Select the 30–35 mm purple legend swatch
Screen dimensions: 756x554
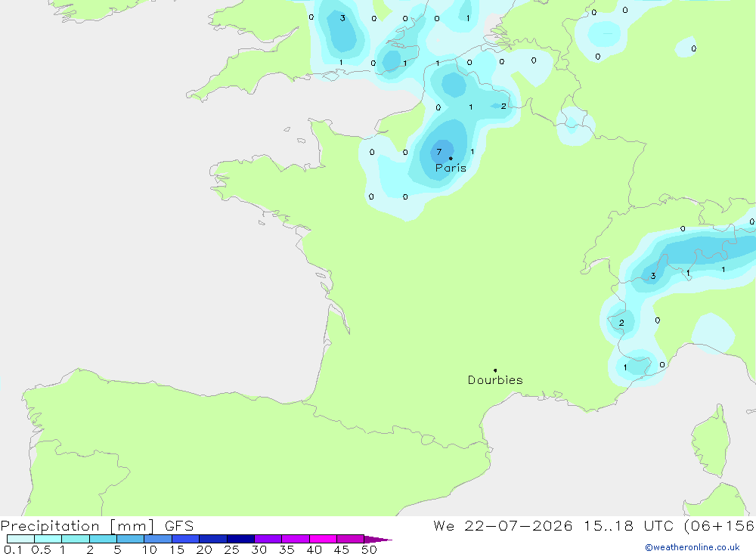(268, 539)
